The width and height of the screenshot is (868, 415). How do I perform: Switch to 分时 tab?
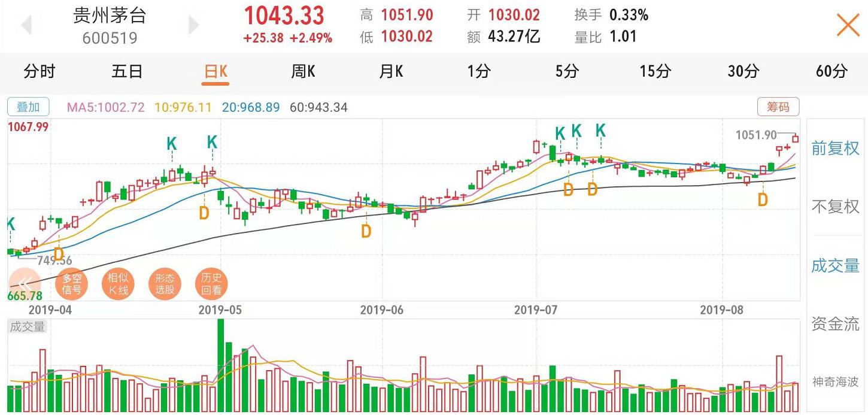pyautogui.click(x=40, y=72)
